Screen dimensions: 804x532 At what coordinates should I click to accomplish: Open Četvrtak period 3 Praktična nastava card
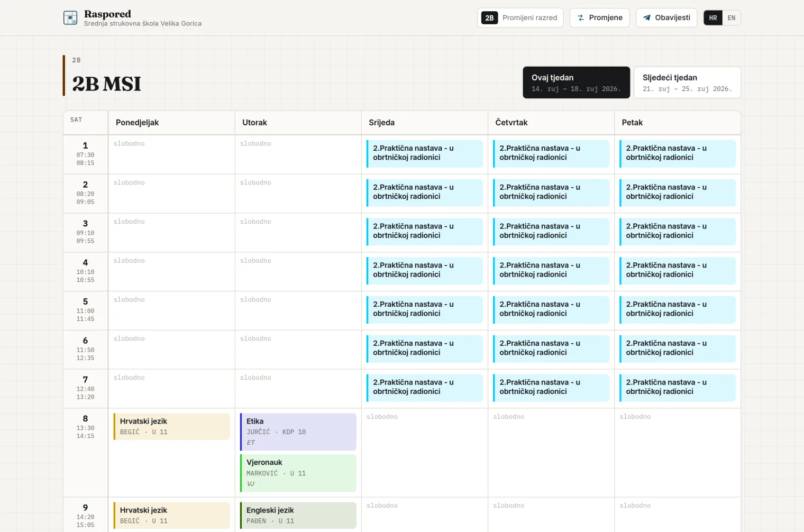(x=551, y=231)
